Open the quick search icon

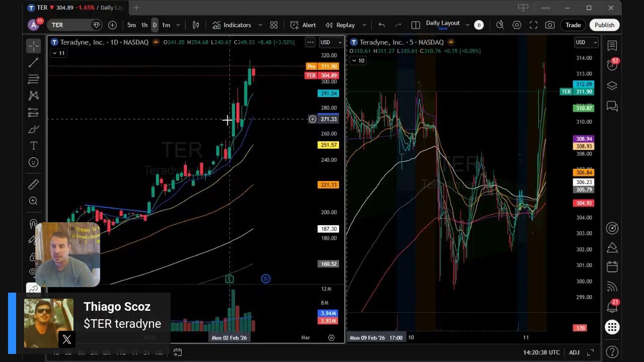pyautogui.click(x=500, y=25)
